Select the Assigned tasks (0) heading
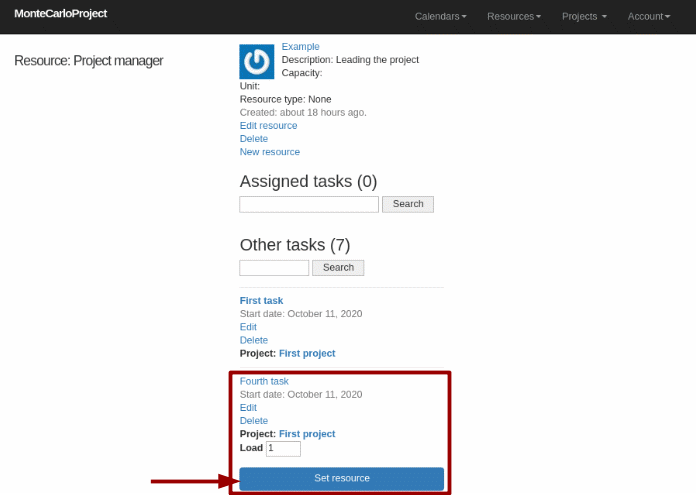The width and height of the screenshot is (696, 495). pyautogui.click(x=308, y=182)
